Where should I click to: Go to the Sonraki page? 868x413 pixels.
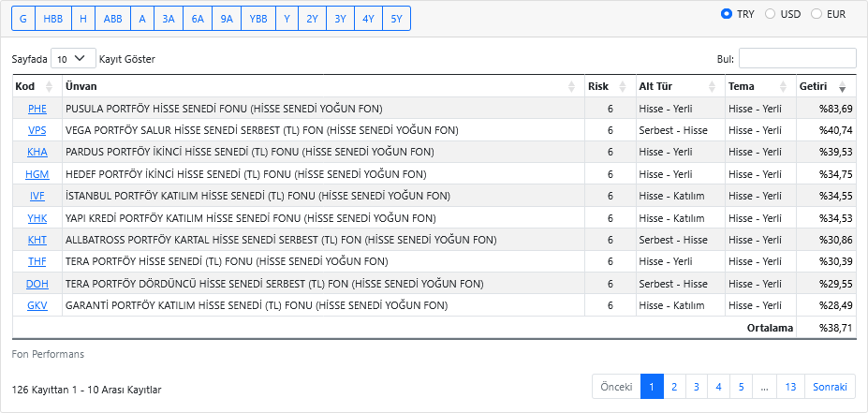(x=830, y=387)
